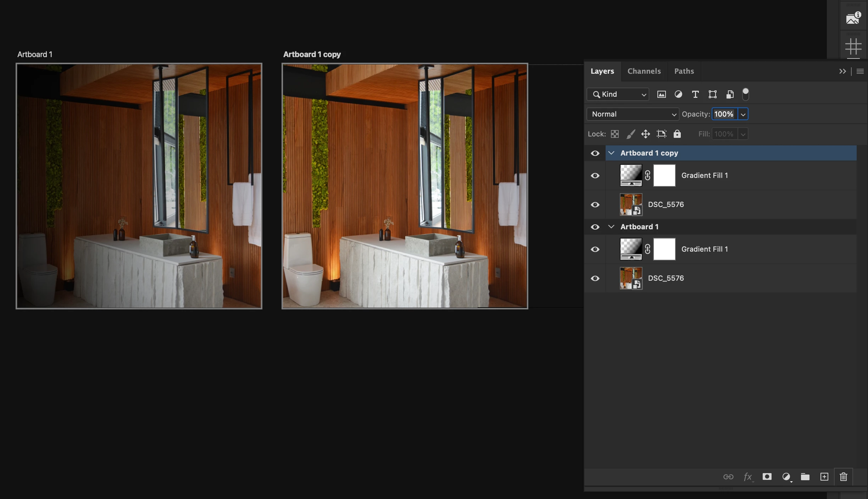This screenshot has height=499, width=868.
Task: Select bottom DSC_5576 layer thumbnail
Action: [x=631, y=278]
